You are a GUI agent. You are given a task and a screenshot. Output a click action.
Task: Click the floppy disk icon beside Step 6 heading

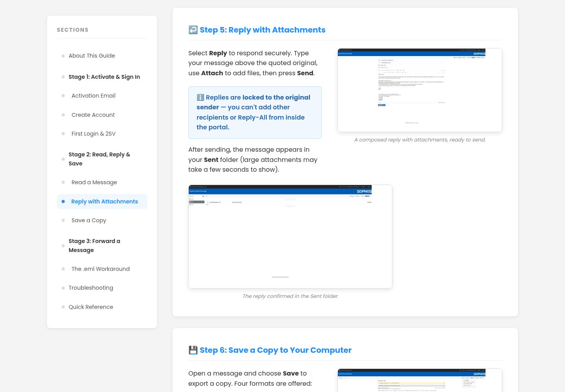[193, 350]
